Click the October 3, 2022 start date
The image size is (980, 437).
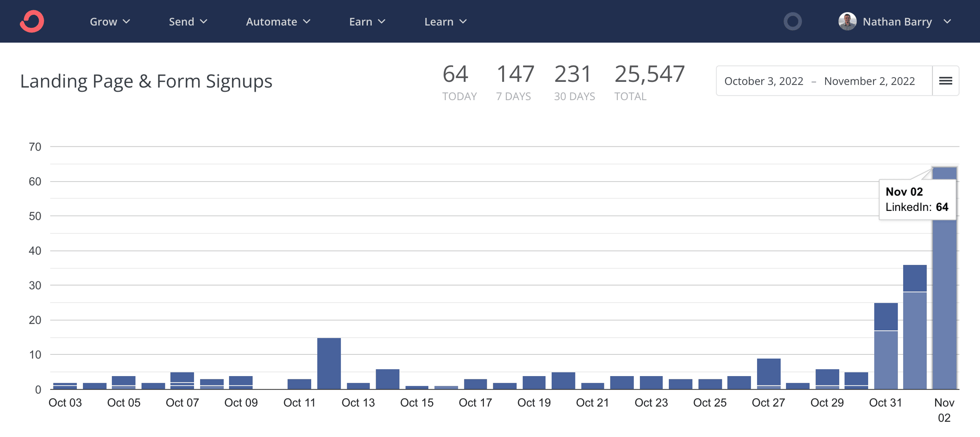(x=764, y=81)
